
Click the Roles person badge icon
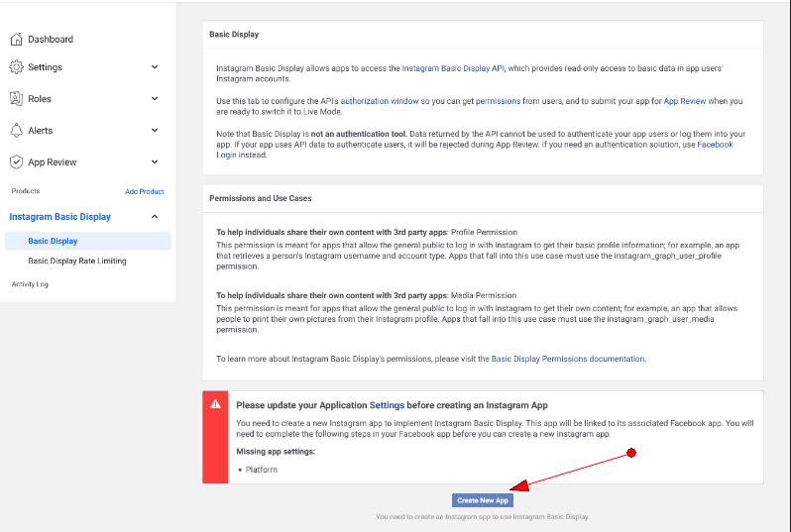(16, 99)
